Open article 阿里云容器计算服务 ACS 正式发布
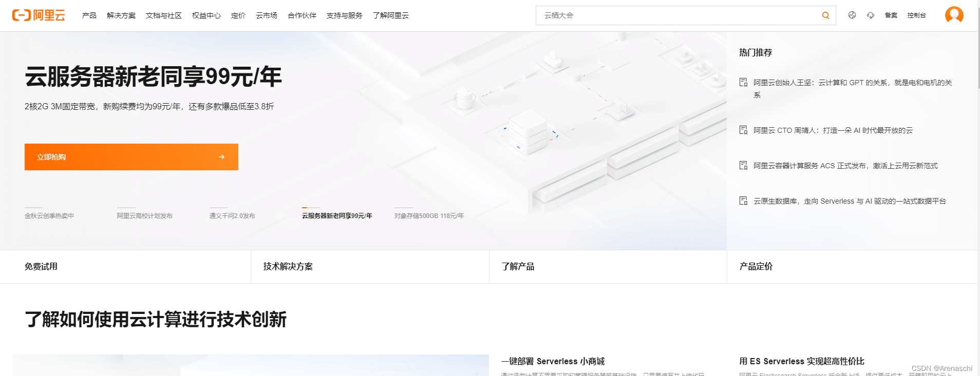Screen dimensions: 980x376 coord(845,166)
